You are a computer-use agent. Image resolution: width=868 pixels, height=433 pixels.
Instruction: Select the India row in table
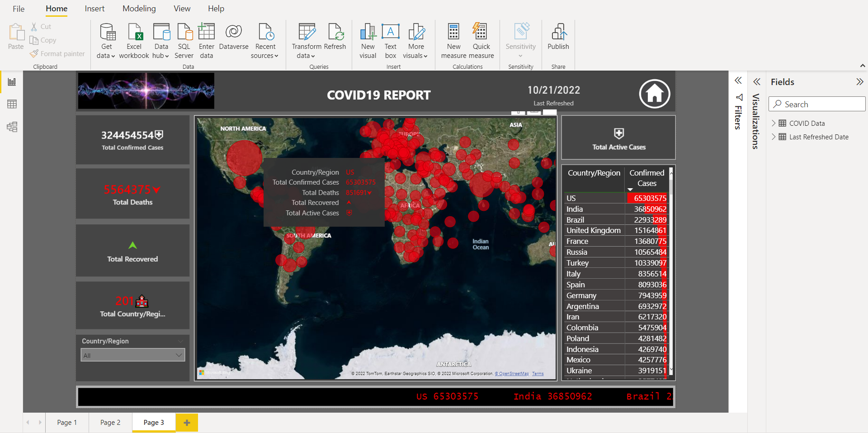coord(616,209)
